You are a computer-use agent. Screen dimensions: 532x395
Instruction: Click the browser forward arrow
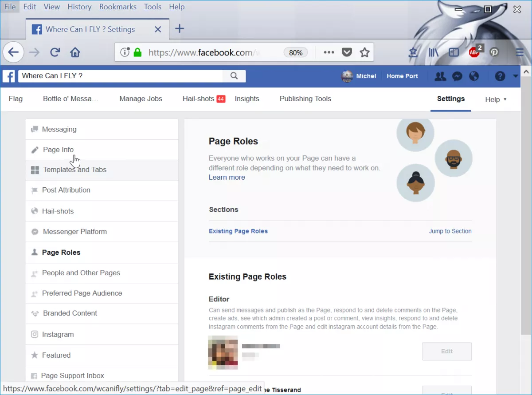click(x=34, y=52)
